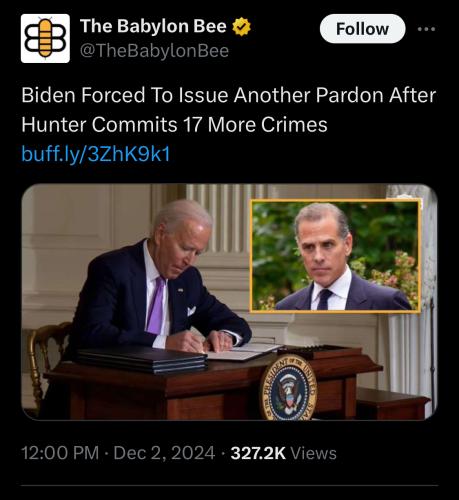Click the stack of black folders on desk

coord(142,359)
